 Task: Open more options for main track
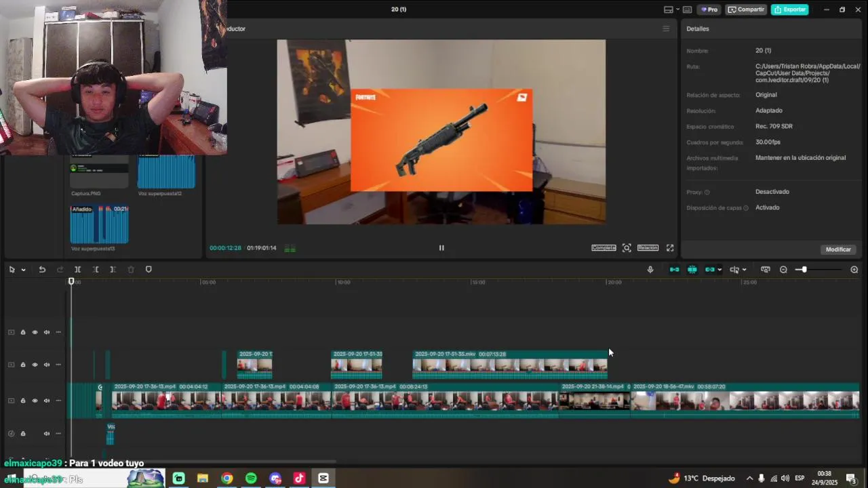tap(58, 401)
